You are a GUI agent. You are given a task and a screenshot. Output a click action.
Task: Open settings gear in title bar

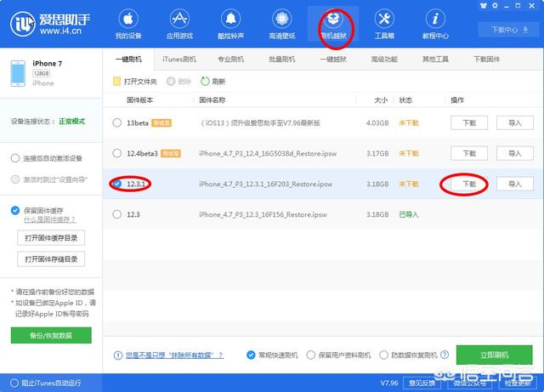(x=495, y=6)
